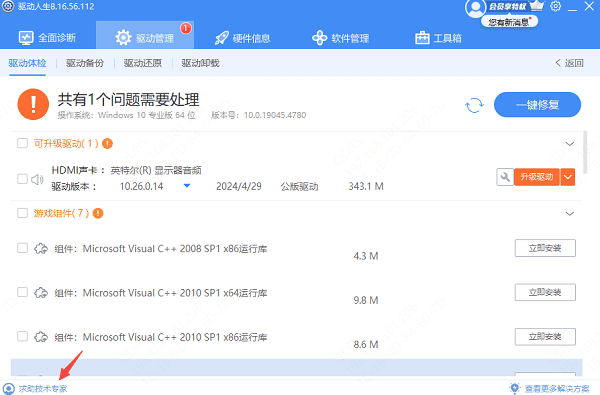600x395 pixels.
Task: Open settings via the top-right gear icon
Action: (555, 6)
